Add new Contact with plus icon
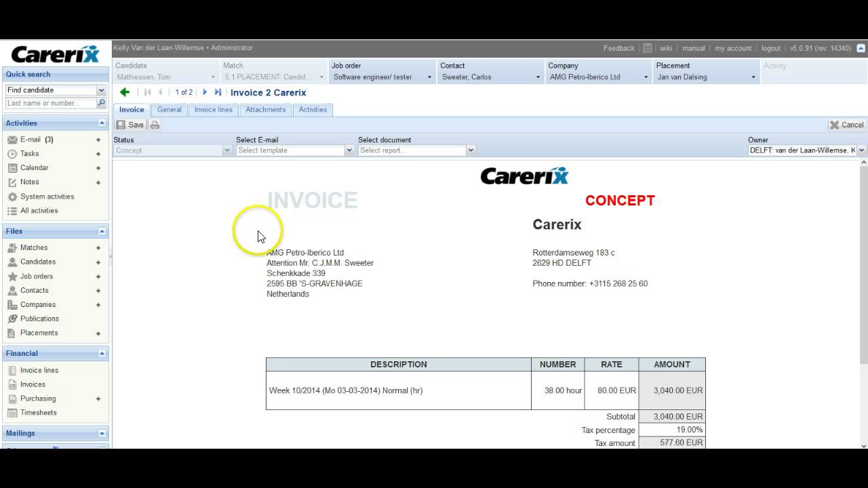The height and width of the screenshot is (488, 868). point(98,291)
